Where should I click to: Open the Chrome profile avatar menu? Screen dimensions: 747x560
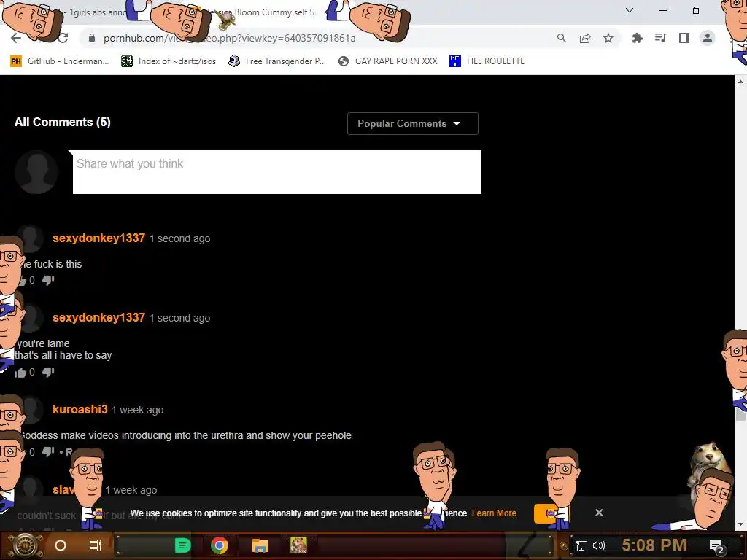pyautogui.click(x=708, y=38)
